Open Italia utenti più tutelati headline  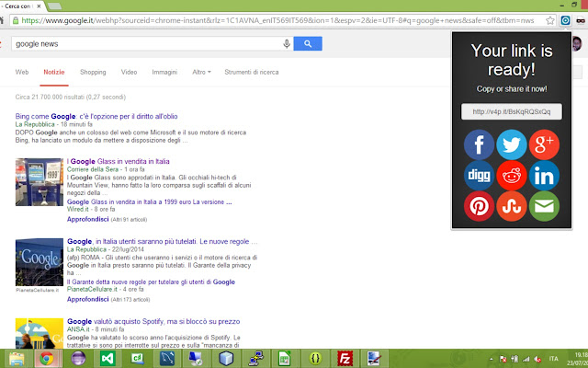(x=163, y=241)
